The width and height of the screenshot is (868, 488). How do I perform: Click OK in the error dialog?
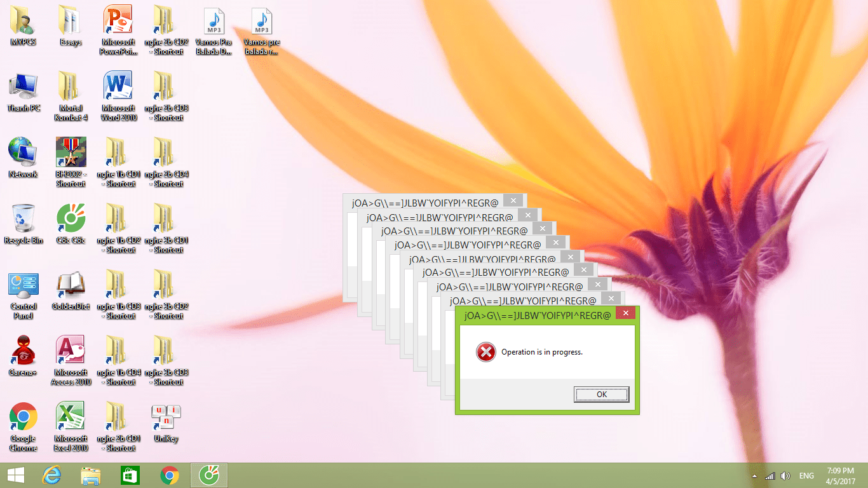pyautogui.click(x=601, y=395)
